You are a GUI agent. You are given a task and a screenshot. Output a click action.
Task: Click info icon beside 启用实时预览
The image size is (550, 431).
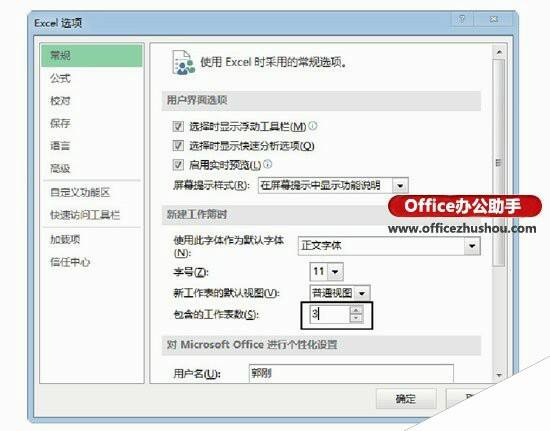267,164
